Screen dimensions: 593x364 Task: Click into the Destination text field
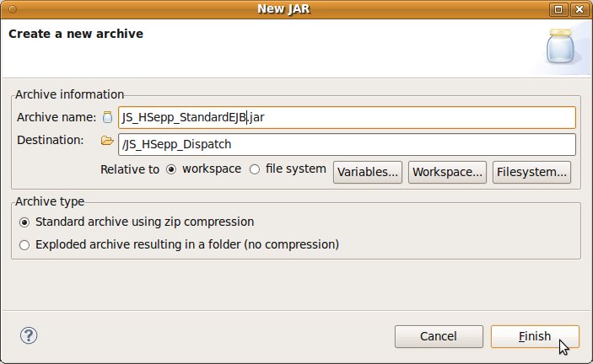346,145
